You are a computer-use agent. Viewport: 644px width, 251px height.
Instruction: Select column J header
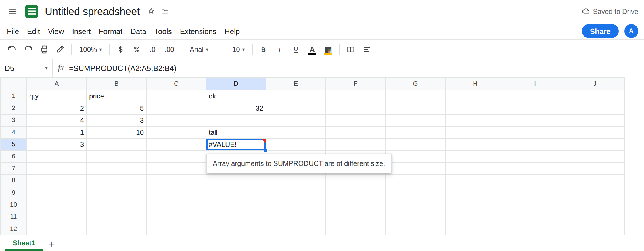coord(595,84)
